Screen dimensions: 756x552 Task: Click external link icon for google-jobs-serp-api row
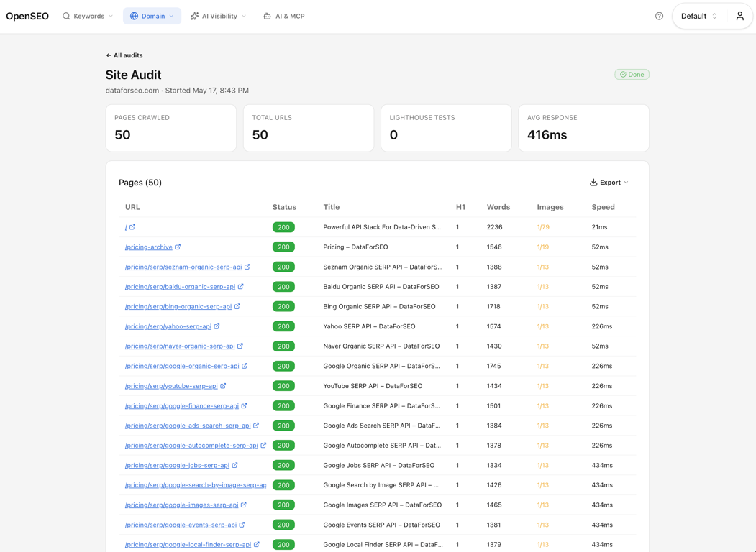click(x=234, y=465)
